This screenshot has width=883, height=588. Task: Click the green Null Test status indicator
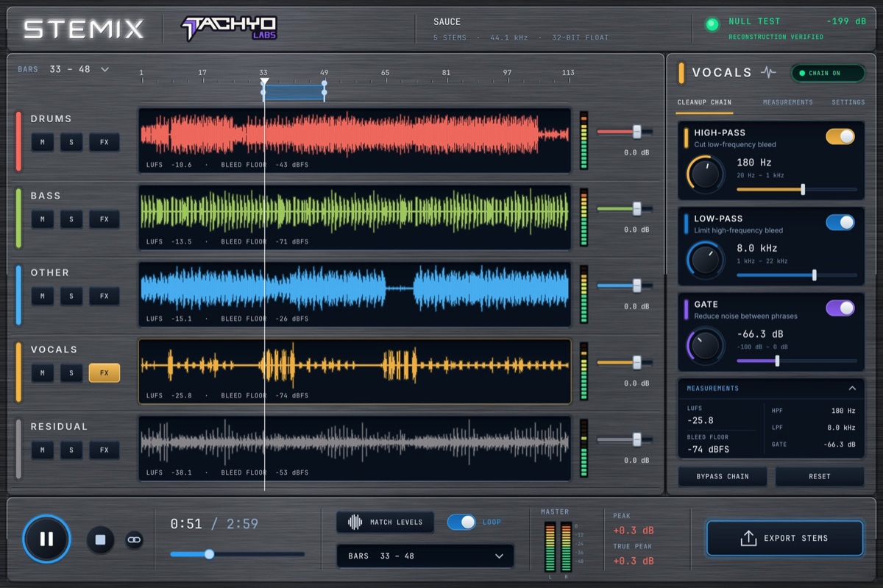tap(712, 24)
